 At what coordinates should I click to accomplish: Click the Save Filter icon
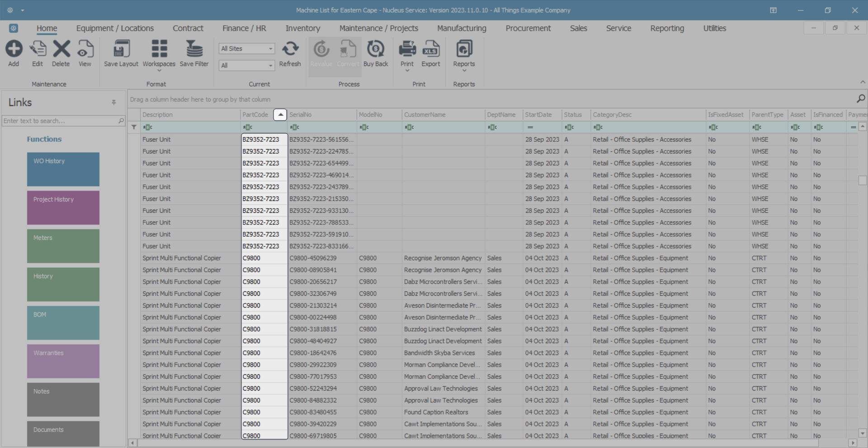(194, 49)
